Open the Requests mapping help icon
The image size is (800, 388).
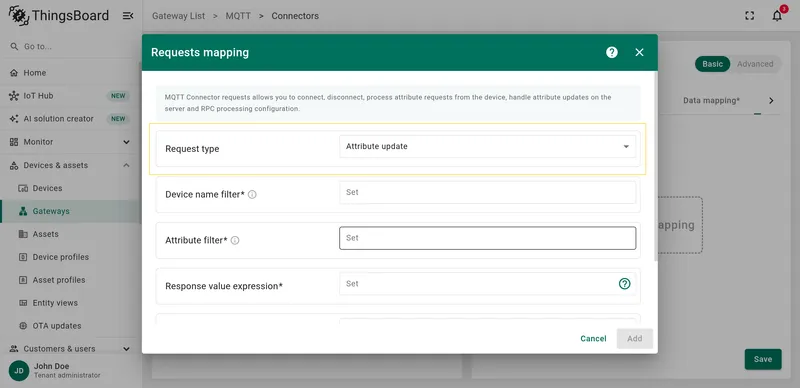(612, 53)
